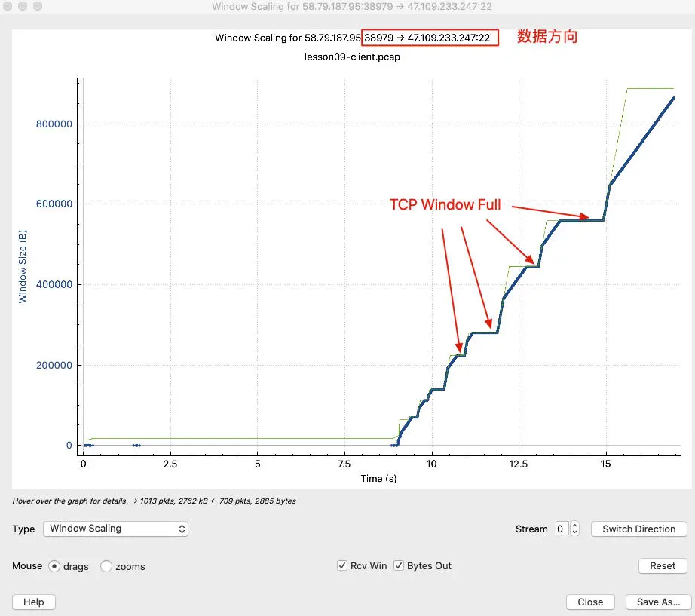
Task: Click the 600000 y-axis tick label
Action: (x=54, y=204)
